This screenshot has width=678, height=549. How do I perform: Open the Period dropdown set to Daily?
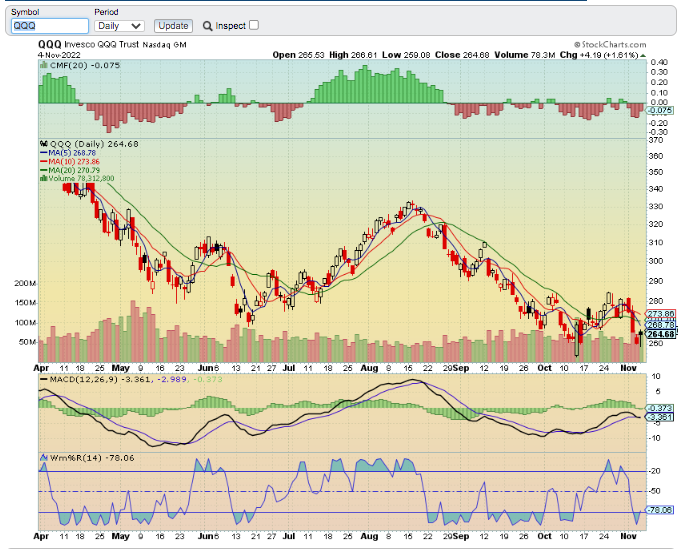coord(119,26)
